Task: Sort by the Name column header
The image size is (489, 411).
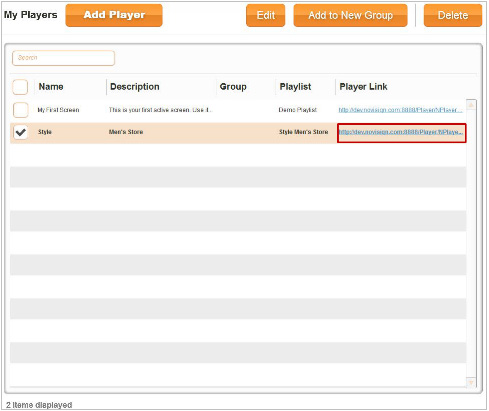Action: click(x=51, y=87)
